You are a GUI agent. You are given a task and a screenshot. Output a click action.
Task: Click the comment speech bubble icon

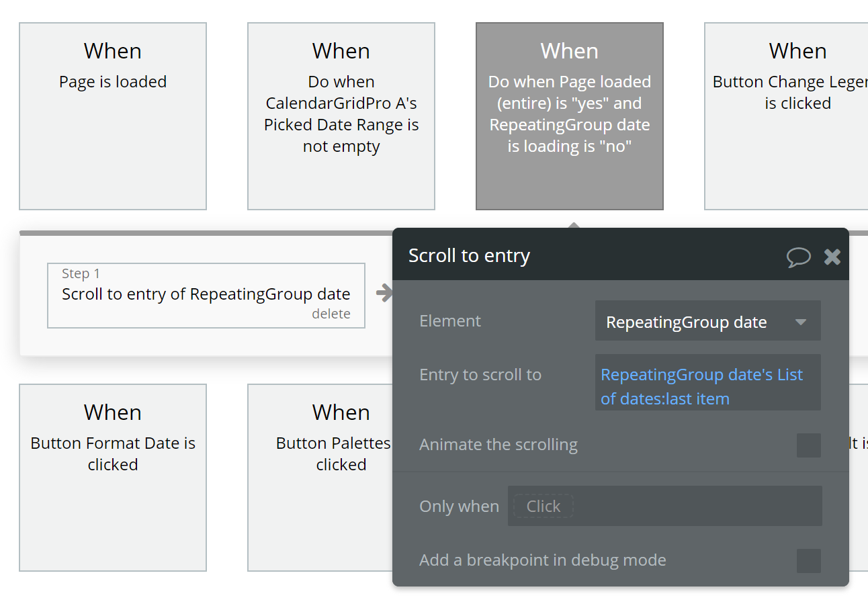tap(798, 257)
